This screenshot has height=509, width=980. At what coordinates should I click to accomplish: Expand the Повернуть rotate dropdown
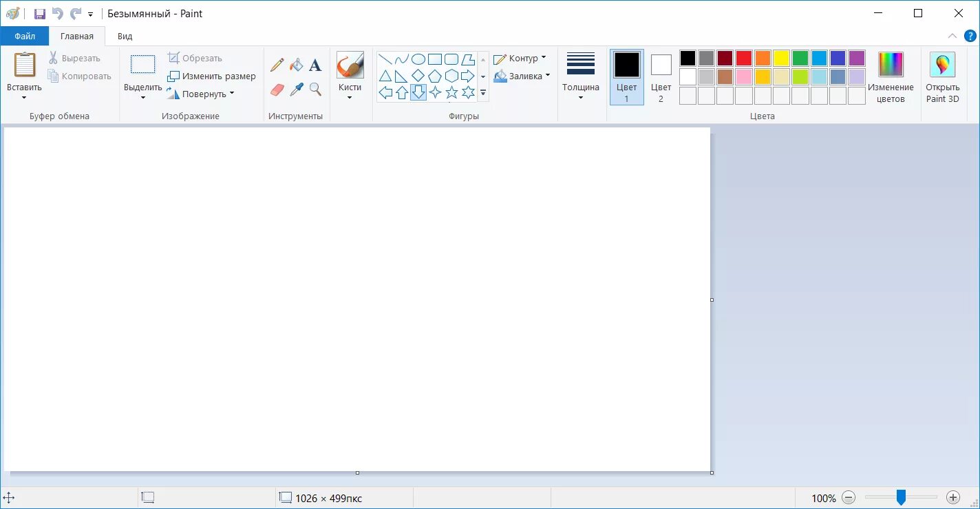tap(232, 94)
